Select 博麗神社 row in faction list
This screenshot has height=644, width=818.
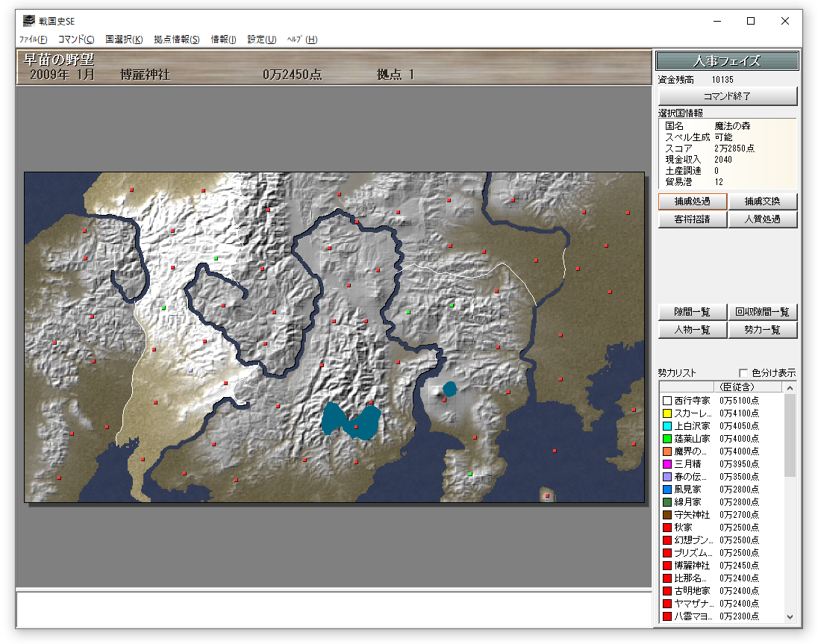click(x=694, y=566)
